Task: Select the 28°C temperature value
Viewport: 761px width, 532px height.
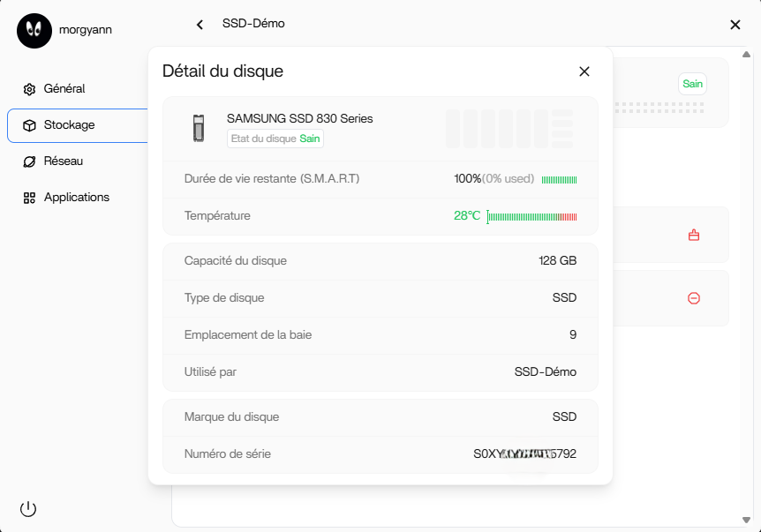Action: click(467, 216)
